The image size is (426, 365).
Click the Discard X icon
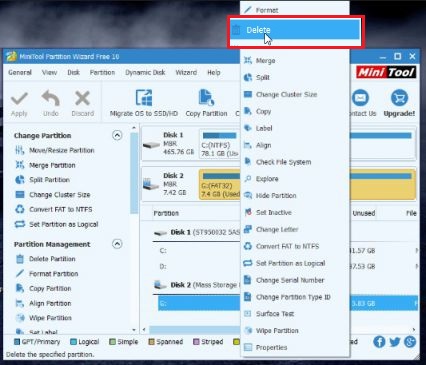click(82, 99)
